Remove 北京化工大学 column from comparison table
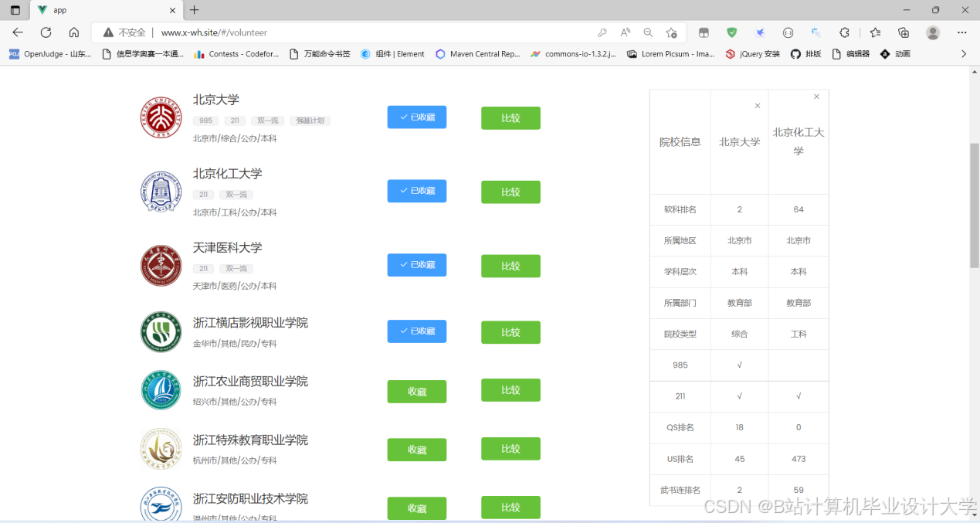This screenshot has width=980, height=523. tap(816, 97)
